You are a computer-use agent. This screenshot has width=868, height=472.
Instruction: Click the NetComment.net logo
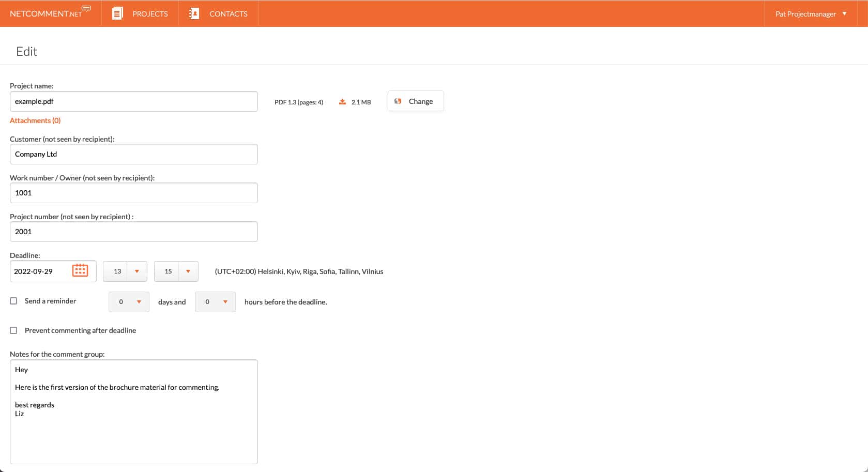[x=50, y=13]
